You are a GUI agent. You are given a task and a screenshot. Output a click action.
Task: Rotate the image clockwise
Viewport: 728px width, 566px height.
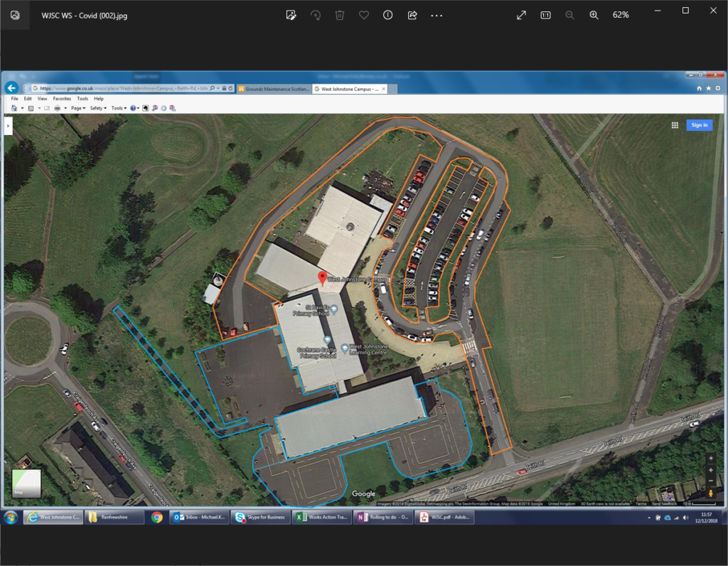click(316, 14)
